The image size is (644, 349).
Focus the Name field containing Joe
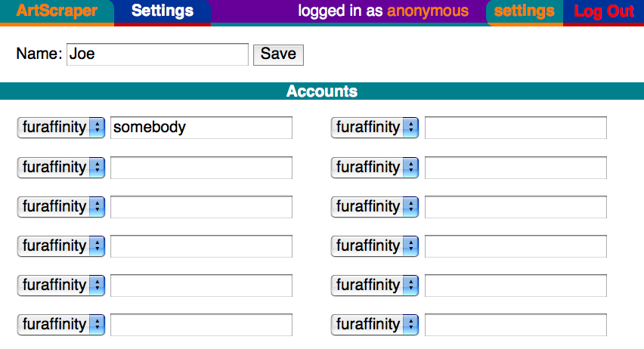click(x=157, y=54)
